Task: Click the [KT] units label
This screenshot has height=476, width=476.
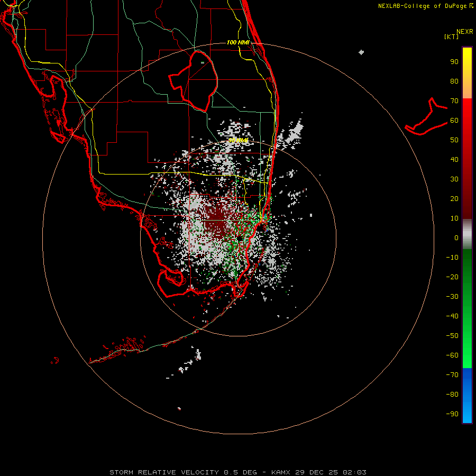Action: point(452,36)
